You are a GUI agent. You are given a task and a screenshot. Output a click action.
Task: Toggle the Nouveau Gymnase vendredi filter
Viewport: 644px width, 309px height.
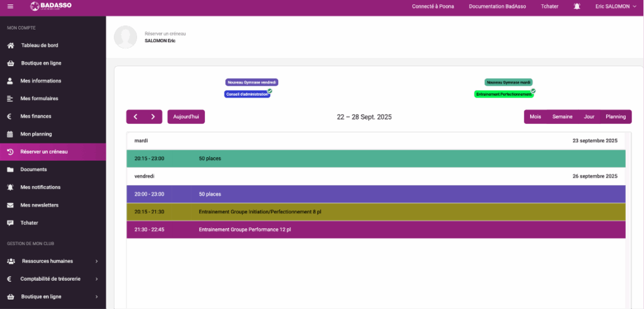[x=252, y=82]
